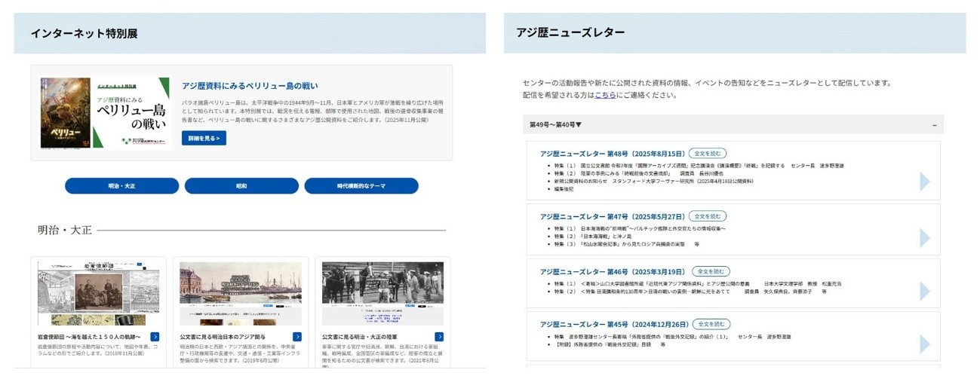Image resolution: width=980 pixels, height=382 pixels.
Task: Click the triangle arrow beside newsletter 第47号
Action: click(924, 238)
